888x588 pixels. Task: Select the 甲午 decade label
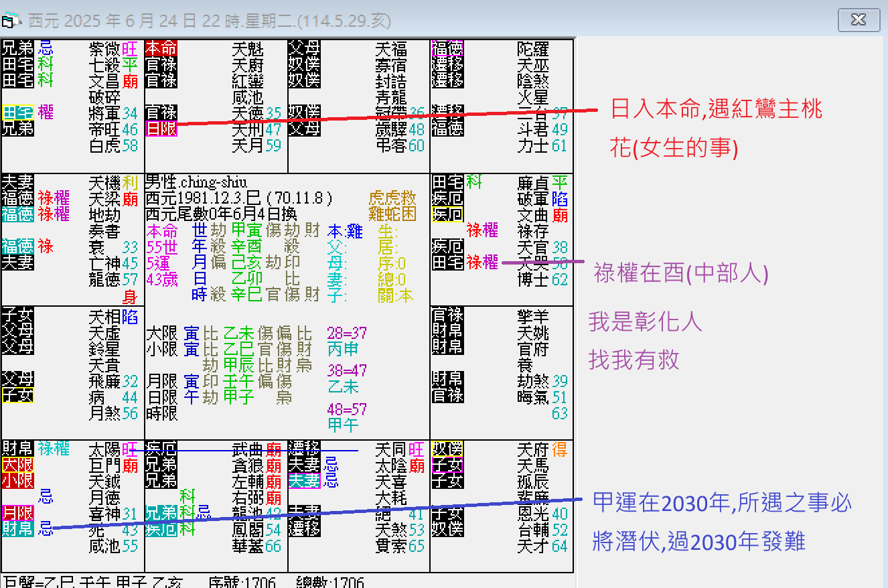pyautogui.click(x=343, y=424)
